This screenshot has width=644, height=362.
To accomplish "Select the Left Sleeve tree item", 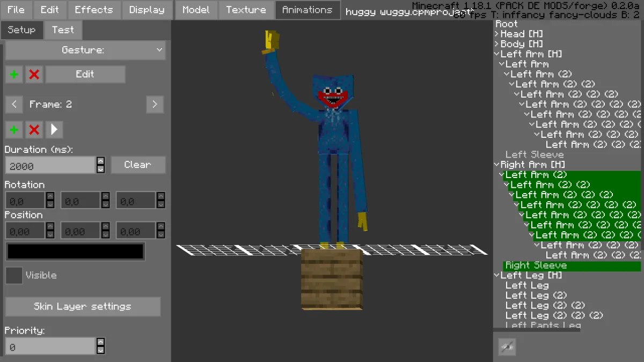I will [535, 154].
